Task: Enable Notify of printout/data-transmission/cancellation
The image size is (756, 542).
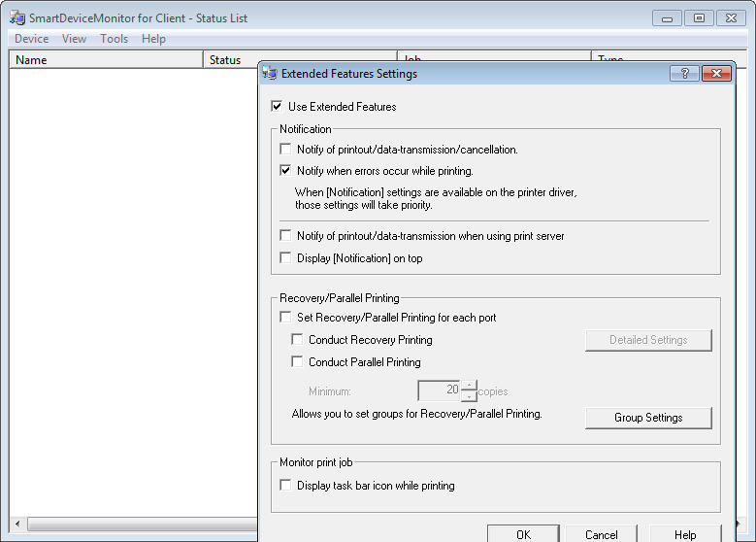Action: (285, 150)
